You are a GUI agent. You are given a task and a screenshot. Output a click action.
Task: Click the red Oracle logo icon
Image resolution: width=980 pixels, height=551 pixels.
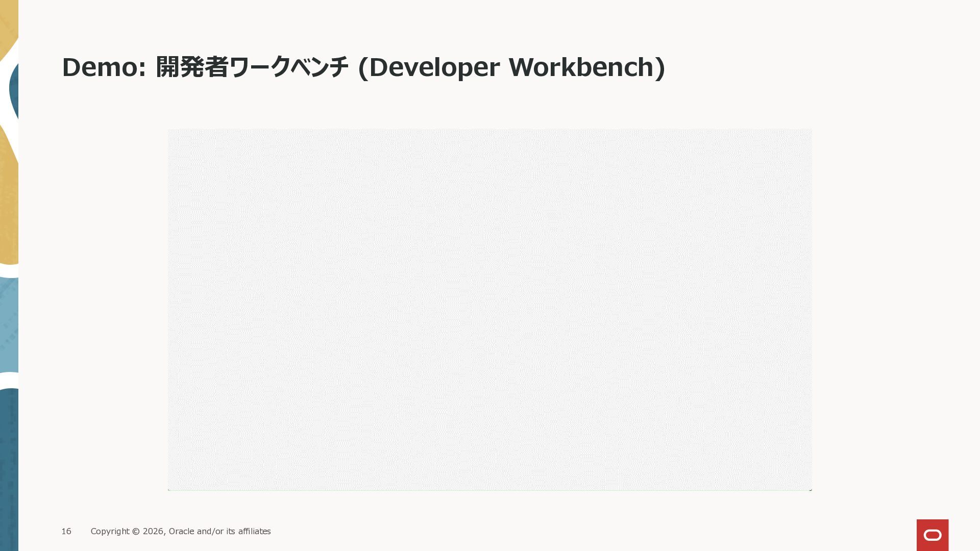(932, 535)
